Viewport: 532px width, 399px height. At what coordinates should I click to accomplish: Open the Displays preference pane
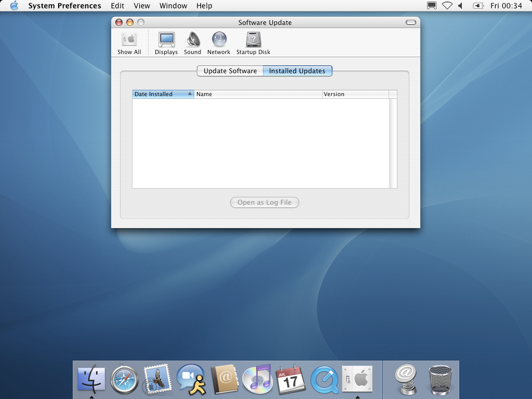pos(166,44)
